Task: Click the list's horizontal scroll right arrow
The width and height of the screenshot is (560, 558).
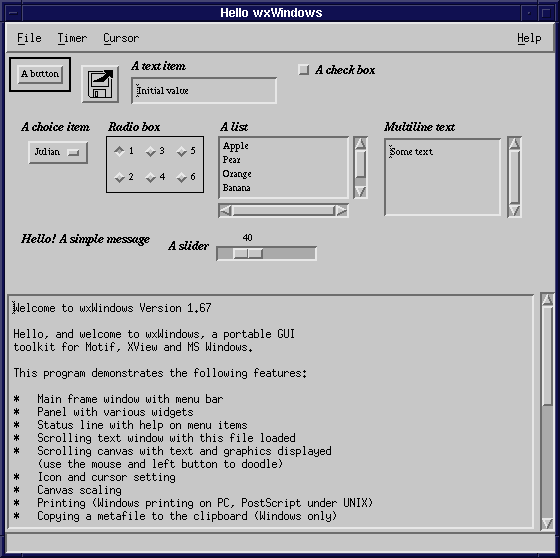Action: tap(341, 211)
